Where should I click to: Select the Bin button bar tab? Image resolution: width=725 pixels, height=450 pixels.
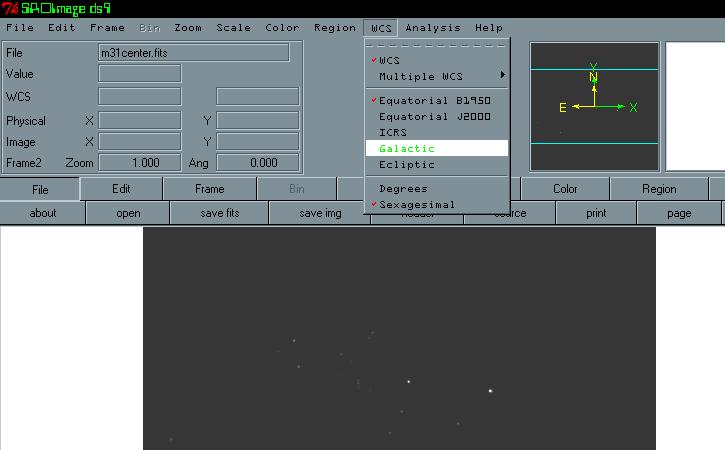(x=296, y=189)
